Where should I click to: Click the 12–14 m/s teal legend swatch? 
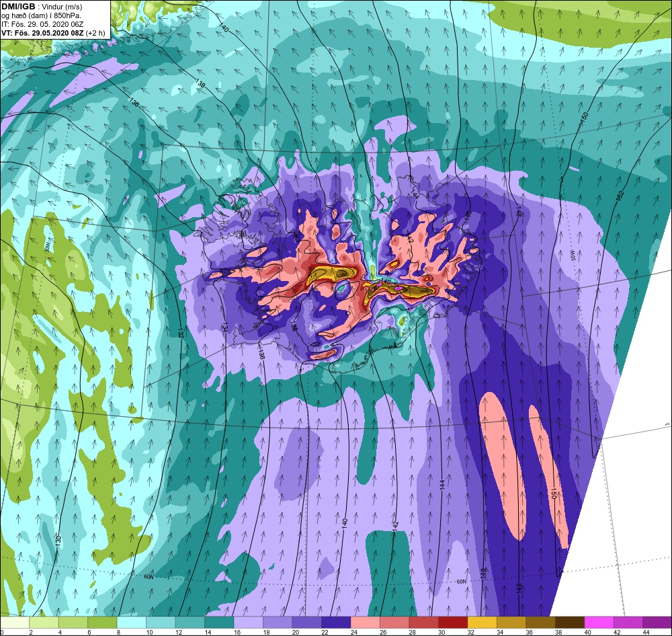tap(190, 623)
